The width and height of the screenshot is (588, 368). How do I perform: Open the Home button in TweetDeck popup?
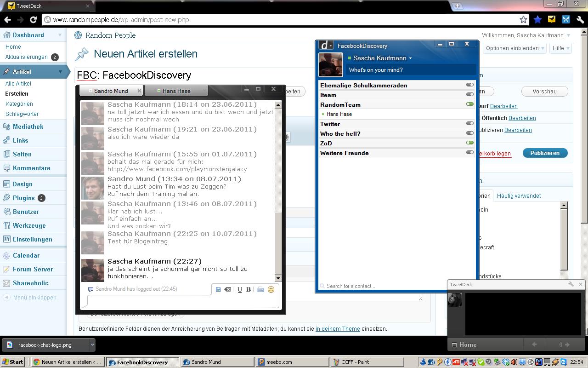coord(464,345)
